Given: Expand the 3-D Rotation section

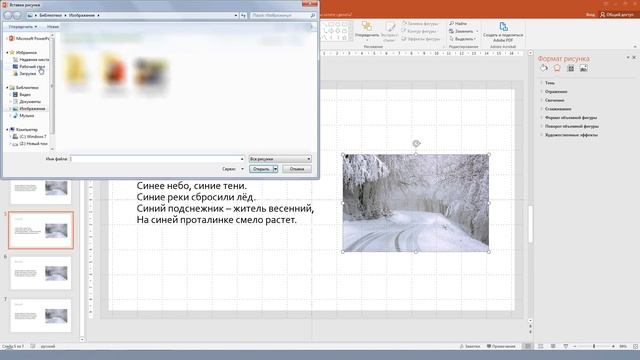Looking at the screenshot, I should click(571, 126).
